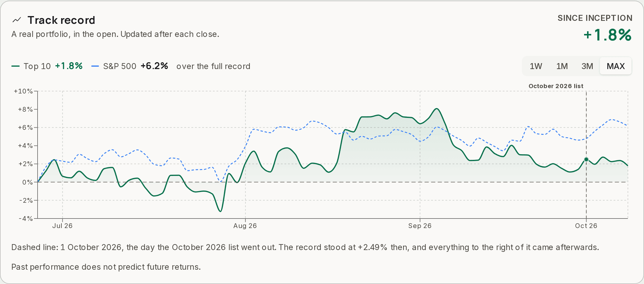Click the 0% y-axis label
The width and height of the screenshot is (644, 284).
(x=27, y=182)
